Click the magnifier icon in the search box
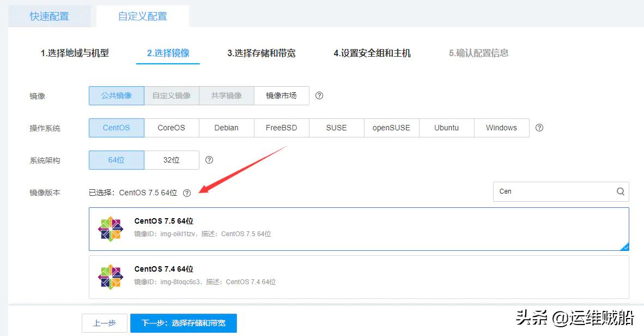The image size is (644, 336). 620,191
